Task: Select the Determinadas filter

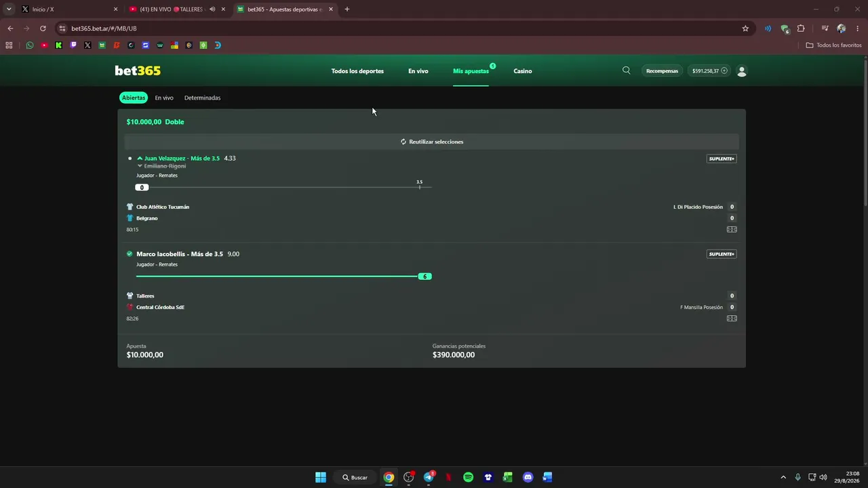Action: (x=202, y=98)
